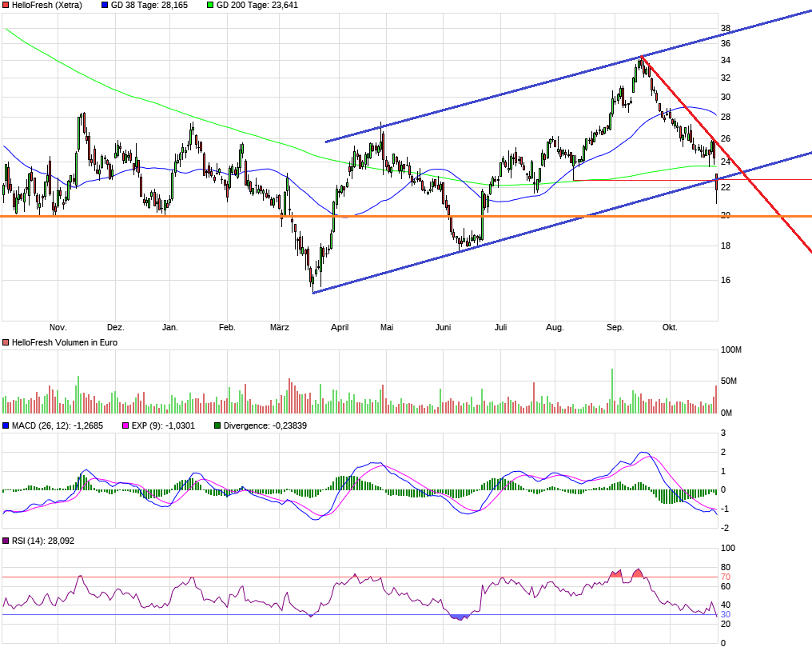Image resolution: width=812 pixels, height=651 pixels.
Task: Click the label 'Divergence: -0,23839'
Action: 265,425
